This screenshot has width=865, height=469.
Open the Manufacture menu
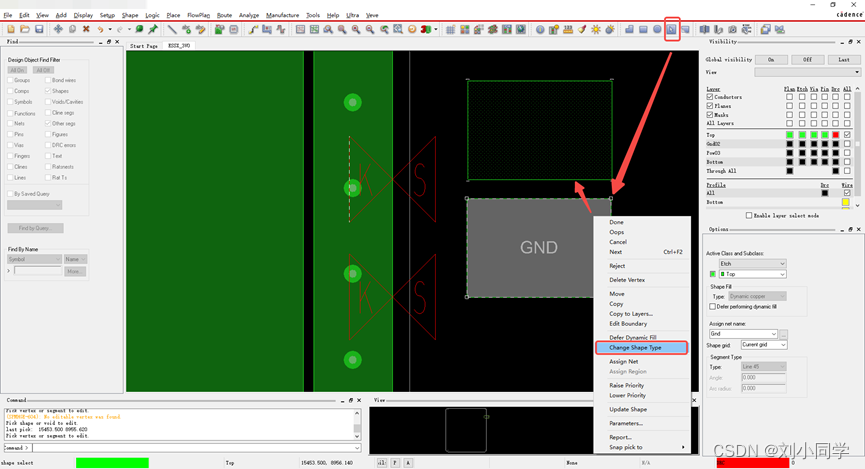tap(282, 15)
